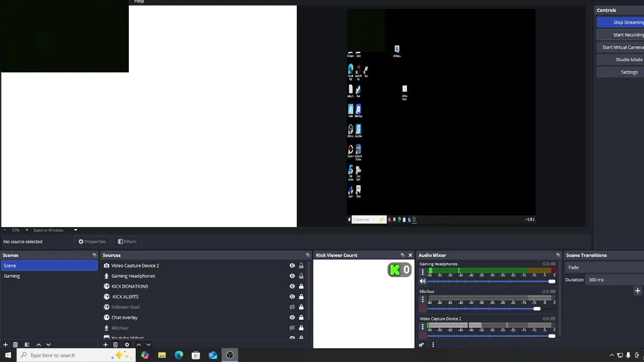
Task: Add configurable transition plus button
Action: 637,291
